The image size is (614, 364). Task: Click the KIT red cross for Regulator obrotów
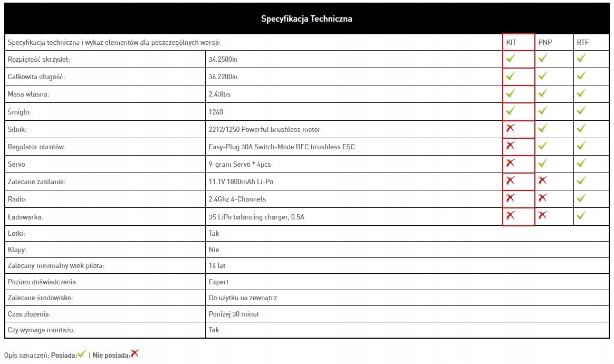510,146
